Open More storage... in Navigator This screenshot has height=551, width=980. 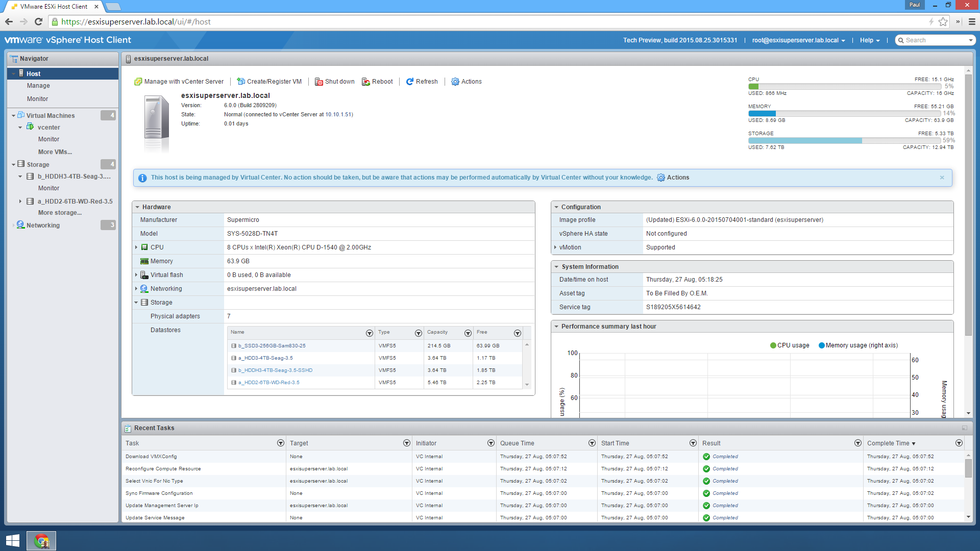[60, 213]
